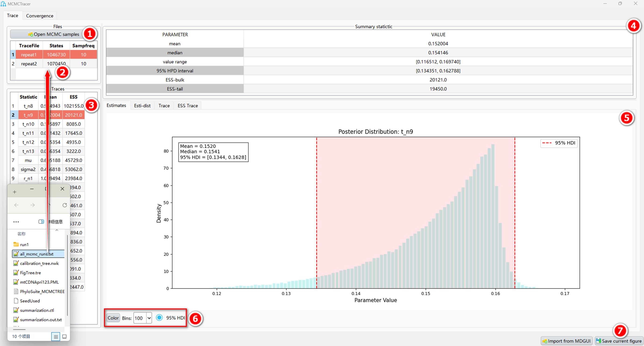Click the Color button
644x346 pixels.
[113, 318]
